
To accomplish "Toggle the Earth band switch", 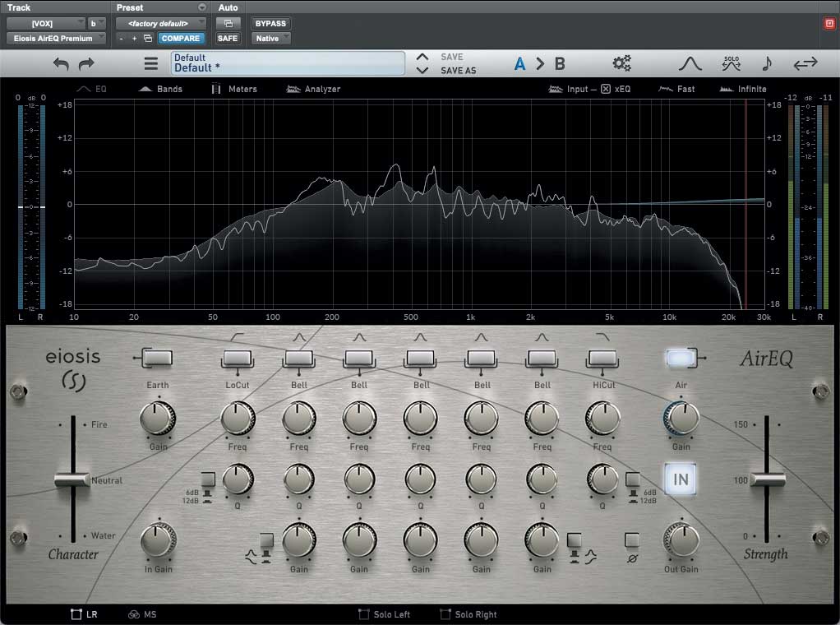I will (158, 358).
